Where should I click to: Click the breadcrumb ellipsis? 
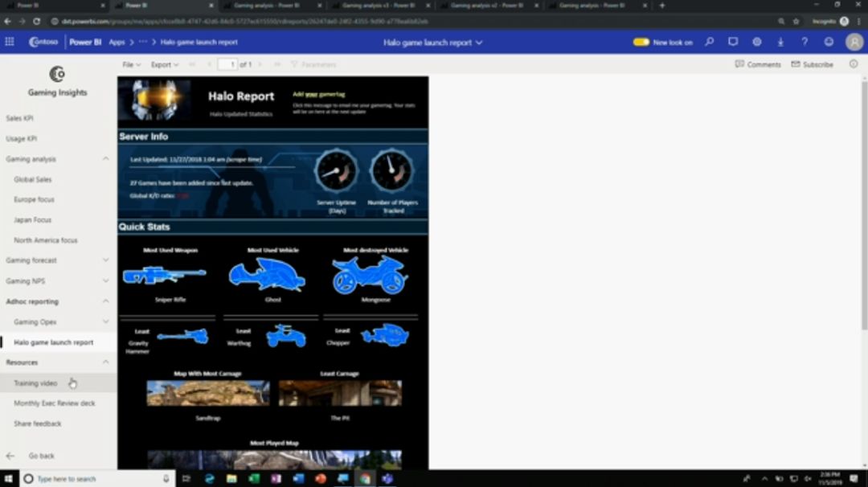143,42
